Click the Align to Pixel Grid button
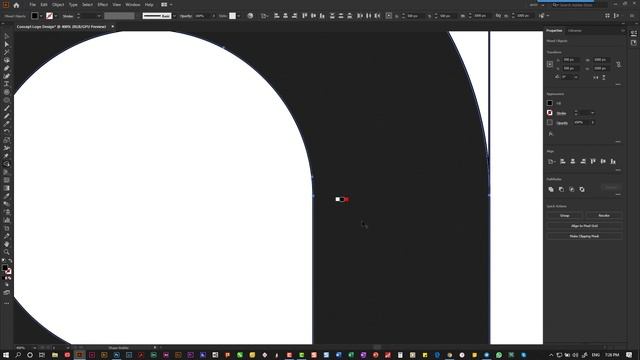 [x=584, y=226]
